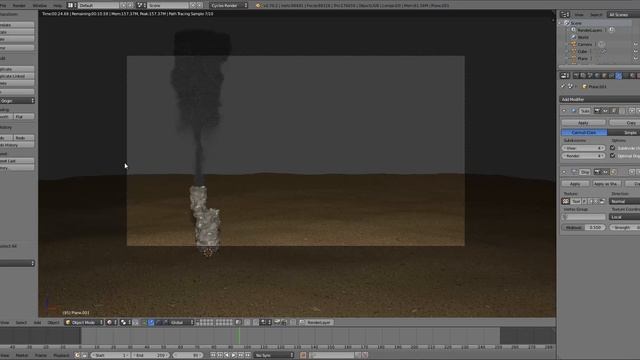This screenshot has height=360, width=640.
Task: Open the Select menu in 3D view header
Action: coord(21,322)
